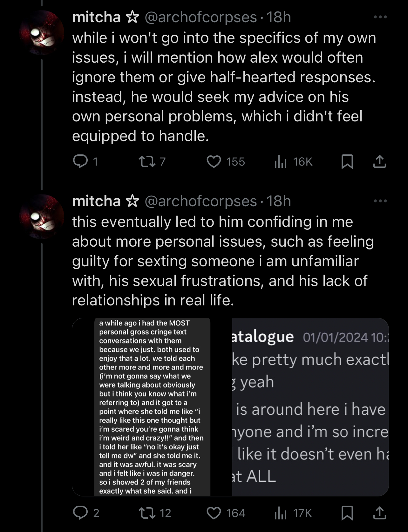The image size is (408, 532).
Task: View analytics of the 17K views tweet
Action: pyautogui.click(x=281, y=513)
